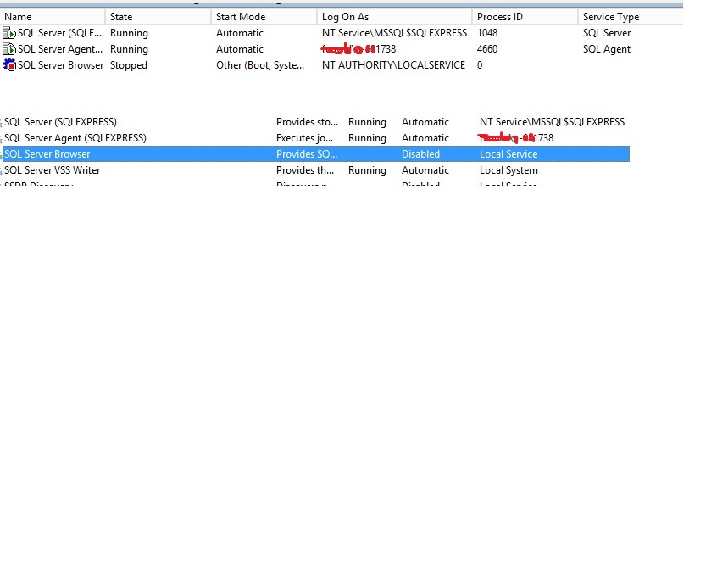Click the Local System value for VSS Writer

pos(508,169)
